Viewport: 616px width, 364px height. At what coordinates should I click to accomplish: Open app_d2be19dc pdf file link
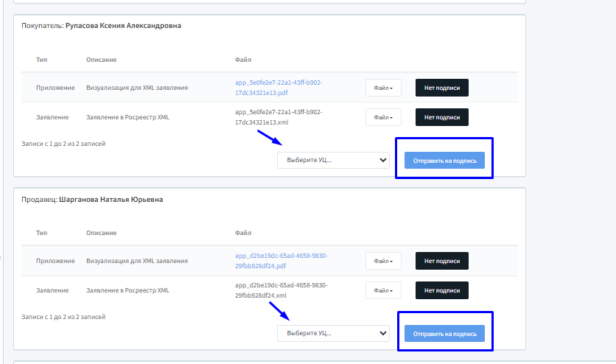[x=281, y=261]
